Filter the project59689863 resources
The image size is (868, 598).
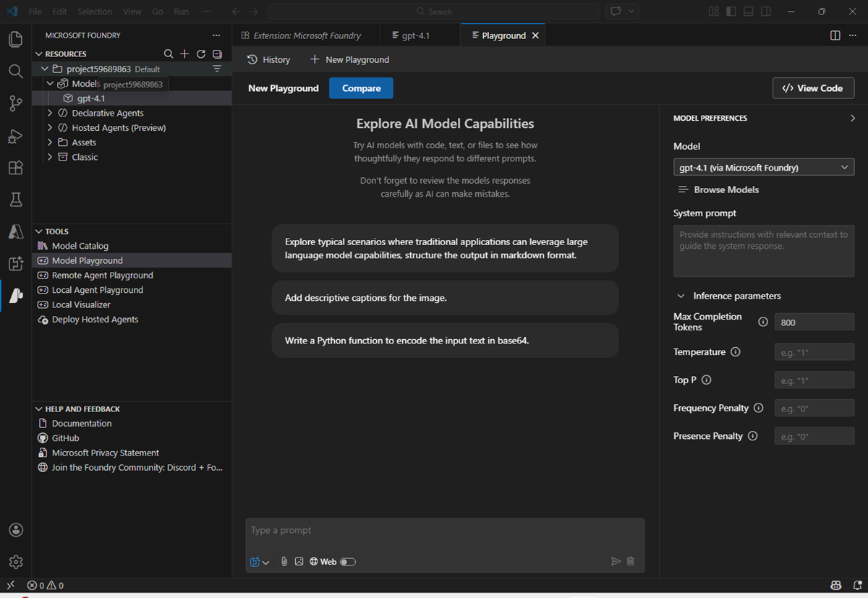tap(217, 68)
